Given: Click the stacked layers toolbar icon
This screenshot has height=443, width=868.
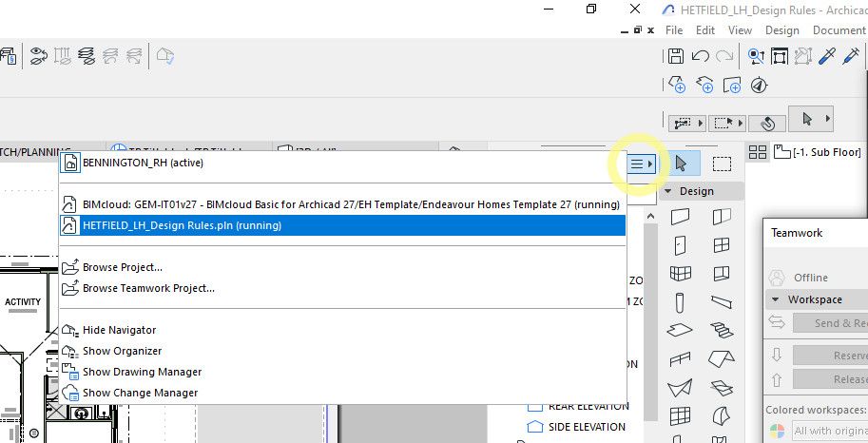Looking at the screenshot, I should click(x=87, y=56).
